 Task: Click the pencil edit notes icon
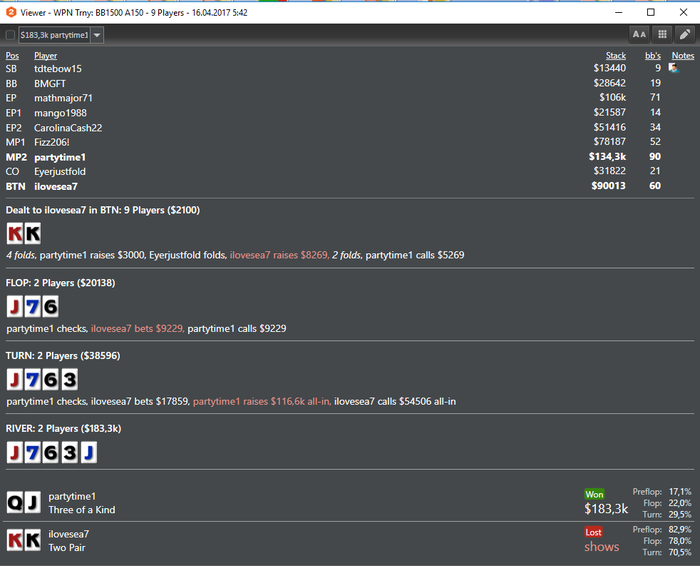[685, 34]
